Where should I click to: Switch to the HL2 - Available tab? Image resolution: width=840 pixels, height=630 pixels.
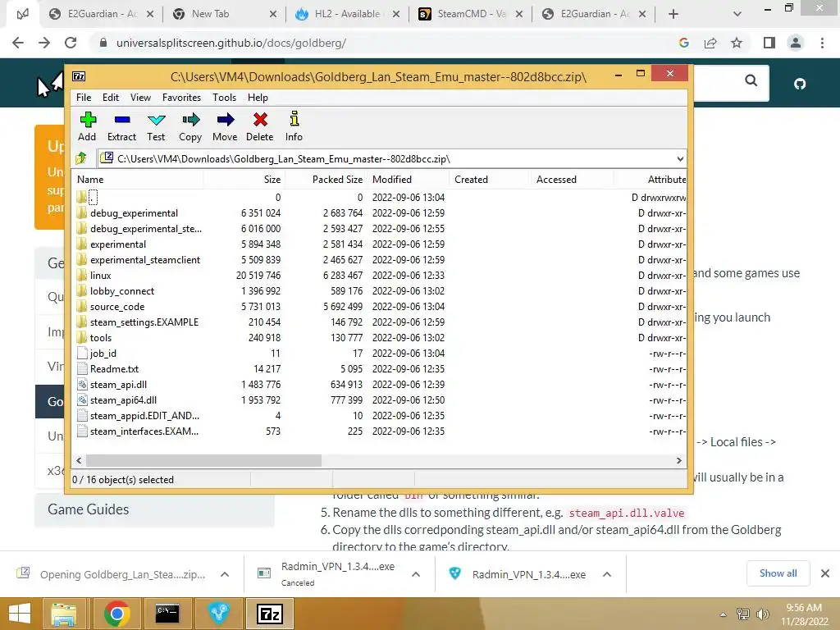point(347,14)
